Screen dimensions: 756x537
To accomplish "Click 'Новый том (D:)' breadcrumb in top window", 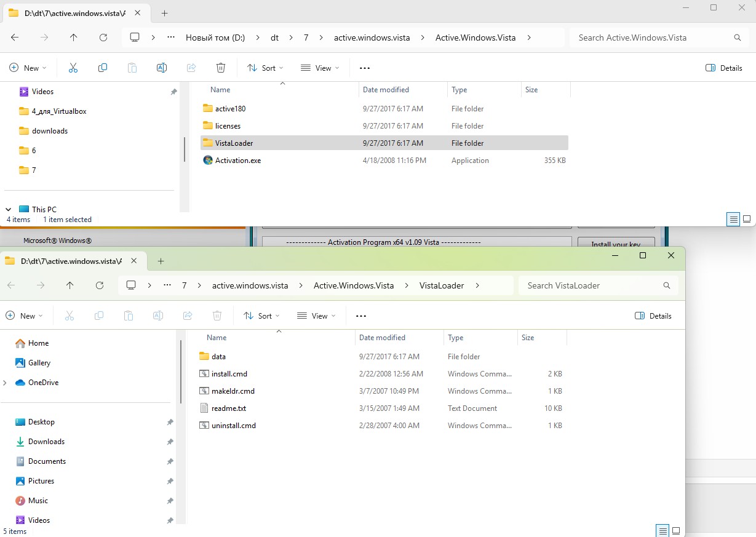I will pyautogui.click(x=215, y=38).
